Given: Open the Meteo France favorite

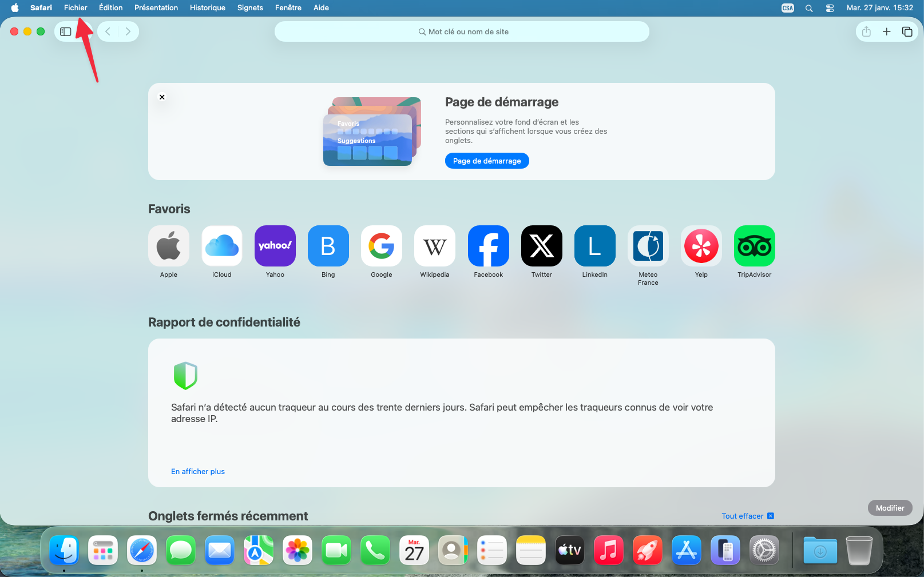Looking at the screenshot, I should [648, 246].
